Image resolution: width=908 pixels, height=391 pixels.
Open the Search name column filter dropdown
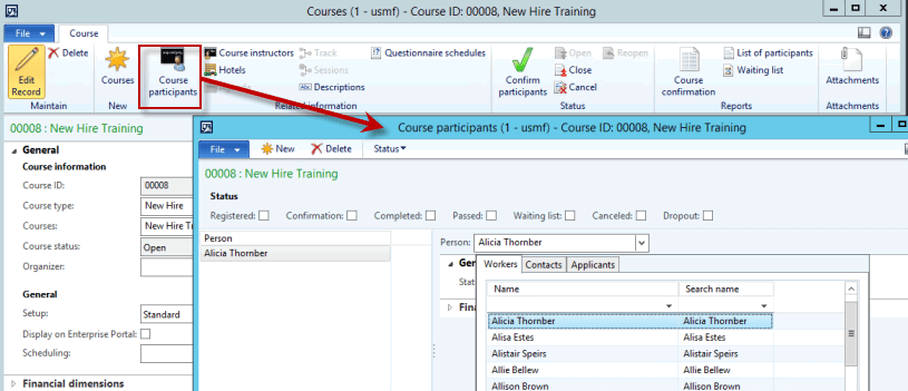click(x=764, y=305)
